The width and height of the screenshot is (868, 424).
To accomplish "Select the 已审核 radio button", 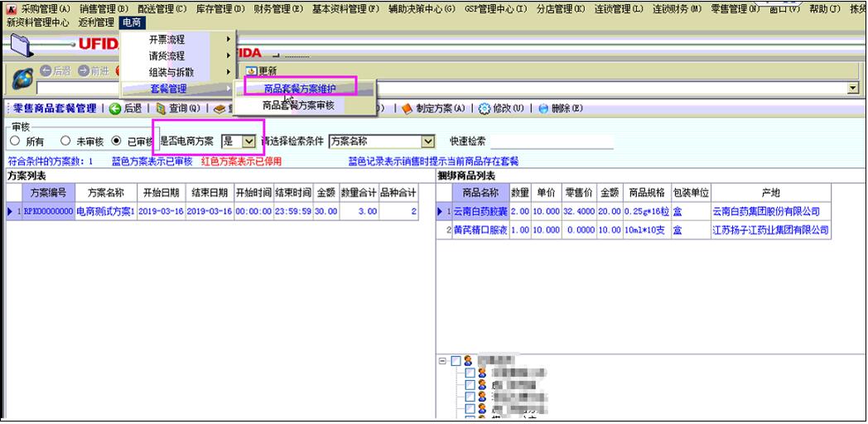I will pos(116,141).
